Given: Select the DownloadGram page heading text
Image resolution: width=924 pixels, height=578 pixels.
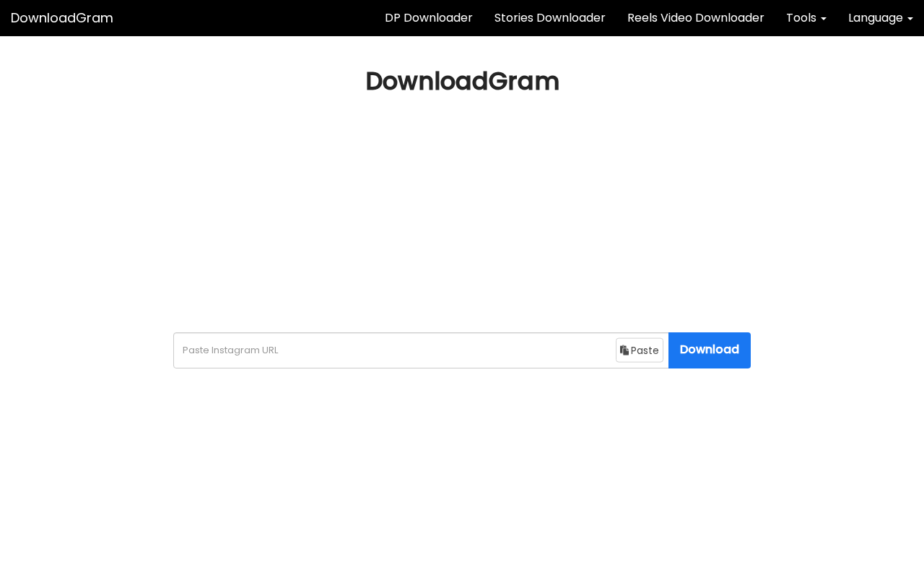Looking at the screenshot, I should tap(462, 82).
